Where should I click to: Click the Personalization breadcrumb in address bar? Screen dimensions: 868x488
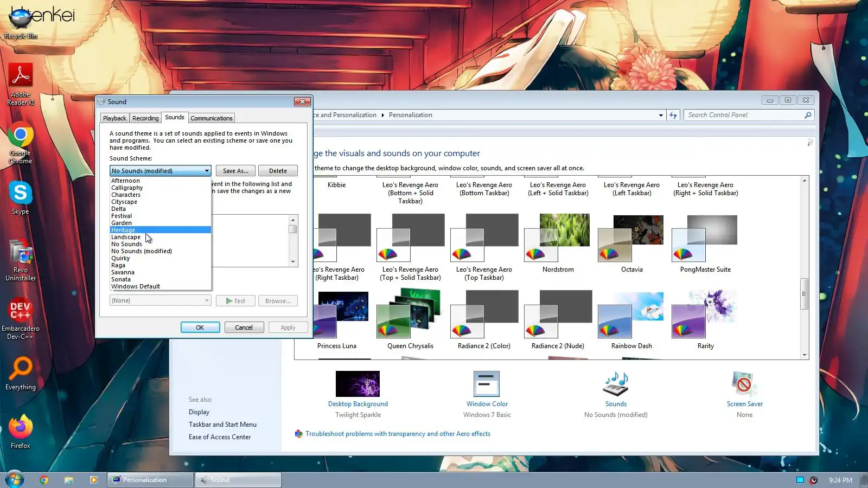[x=411, y=115]
